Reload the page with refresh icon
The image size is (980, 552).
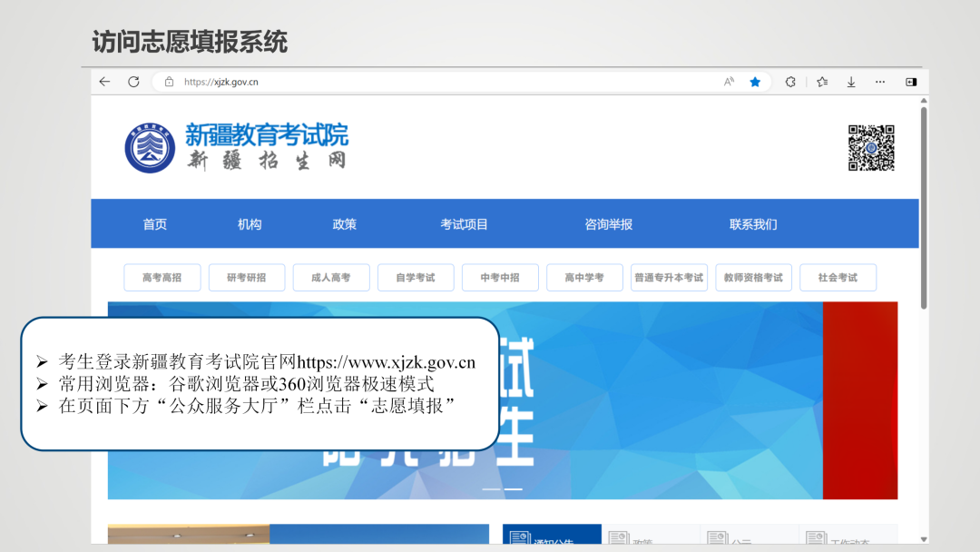point(133,82)
